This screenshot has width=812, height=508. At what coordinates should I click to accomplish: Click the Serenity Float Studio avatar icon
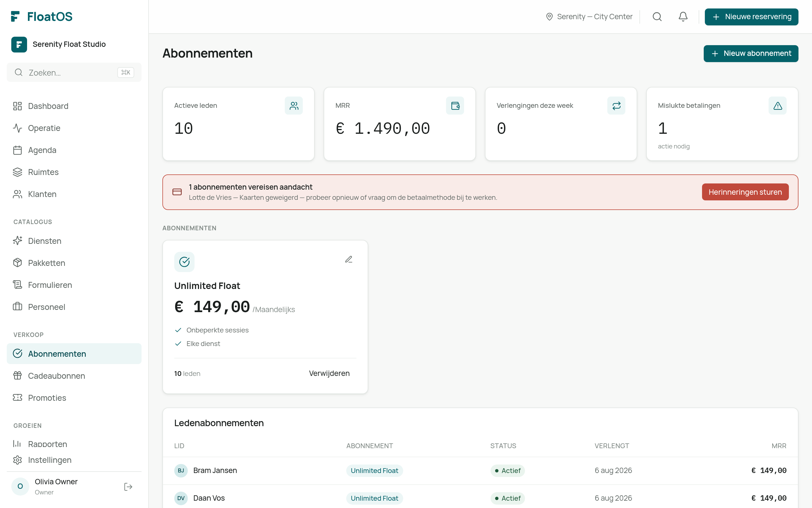coord(19,44)
